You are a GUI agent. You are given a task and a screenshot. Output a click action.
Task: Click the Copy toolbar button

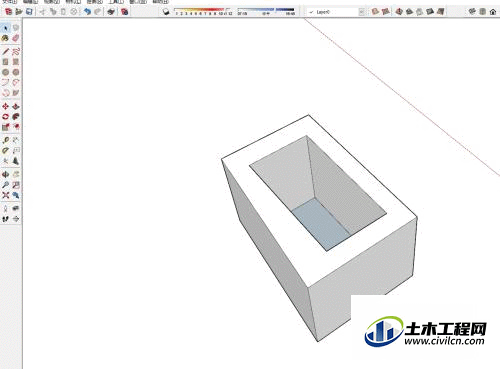click(53, 12)
